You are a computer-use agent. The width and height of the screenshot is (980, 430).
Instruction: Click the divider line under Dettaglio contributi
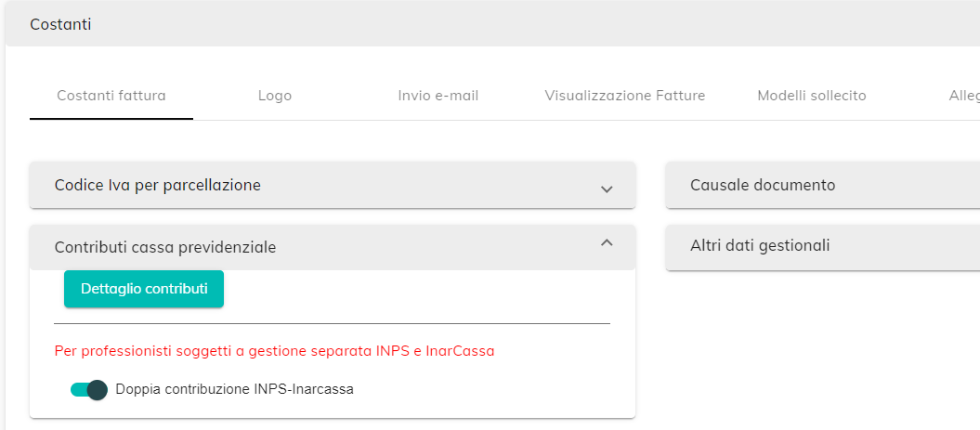click(332, 324)
